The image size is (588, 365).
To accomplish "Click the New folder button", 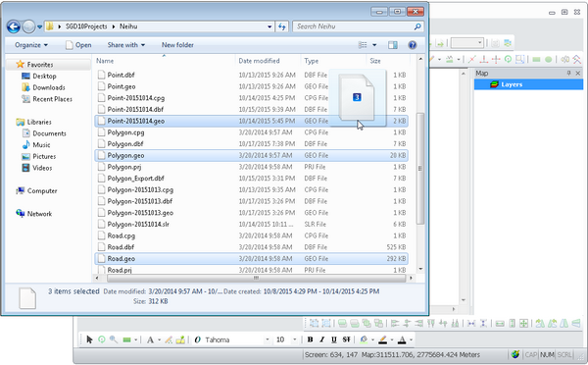I will point(177,45).
